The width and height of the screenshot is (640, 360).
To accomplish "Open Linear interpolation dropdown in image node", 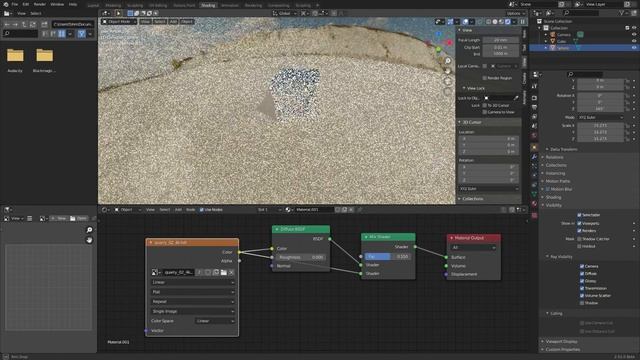I will point(193,282).
